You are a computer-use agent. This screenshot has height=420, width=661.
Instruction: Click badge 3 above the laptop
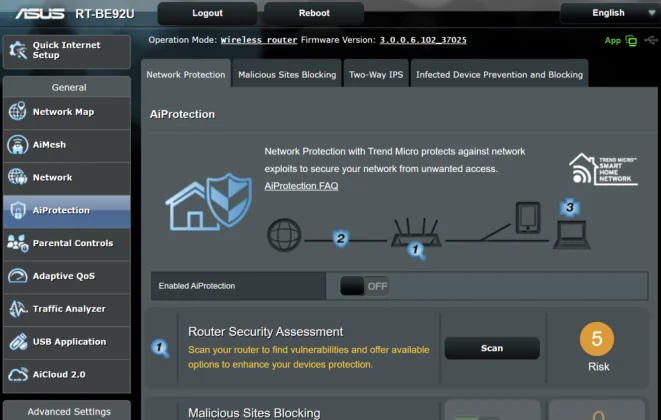click(x=570, y=207)
